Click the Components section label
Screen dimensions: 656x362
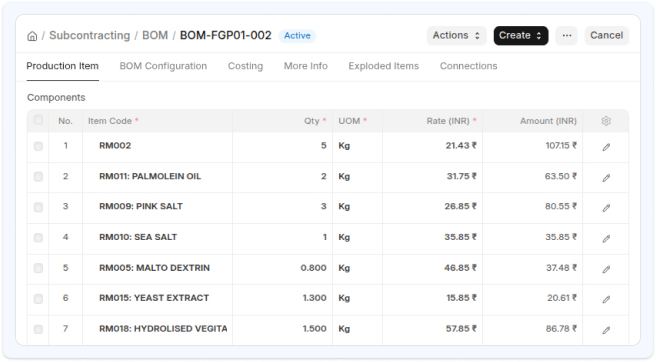(56, 98)
